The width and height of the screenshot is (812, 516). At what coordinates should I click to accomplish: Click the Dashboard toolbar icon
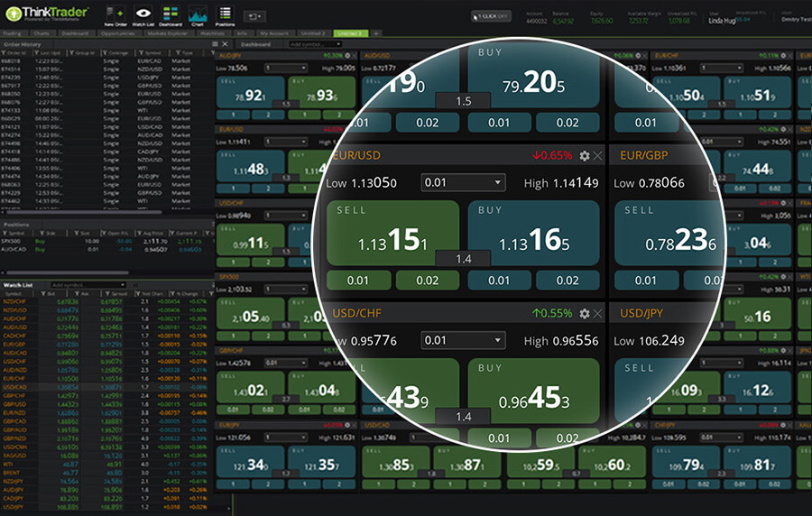[170, 15]
